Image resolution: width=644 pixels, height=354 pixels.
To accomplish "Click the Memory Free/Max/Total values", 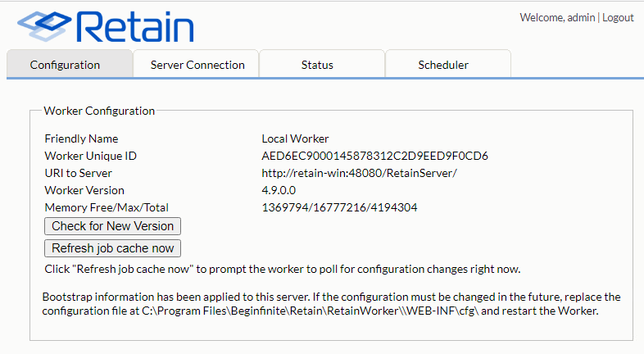I will point(339,207).
